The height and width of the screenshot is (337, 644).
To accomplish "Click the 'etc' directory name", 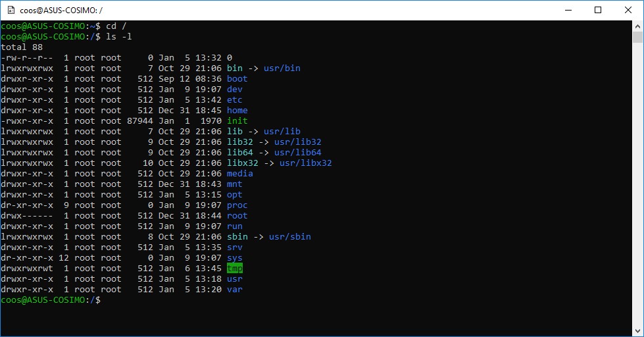I will tap(235, 100).
